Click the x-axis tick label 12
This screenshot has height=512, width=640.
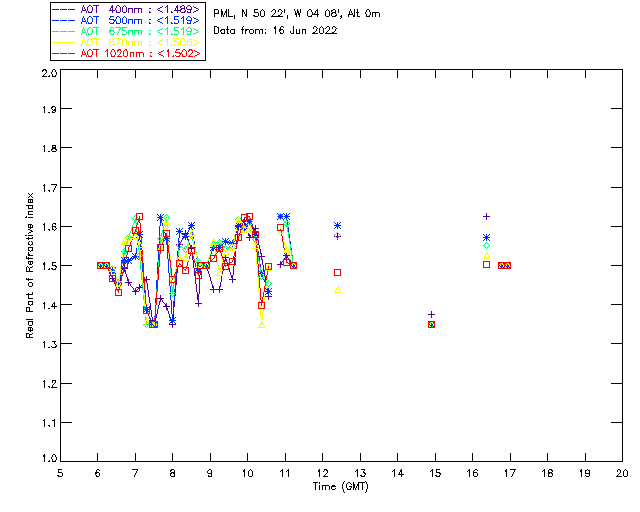[322, 473]
